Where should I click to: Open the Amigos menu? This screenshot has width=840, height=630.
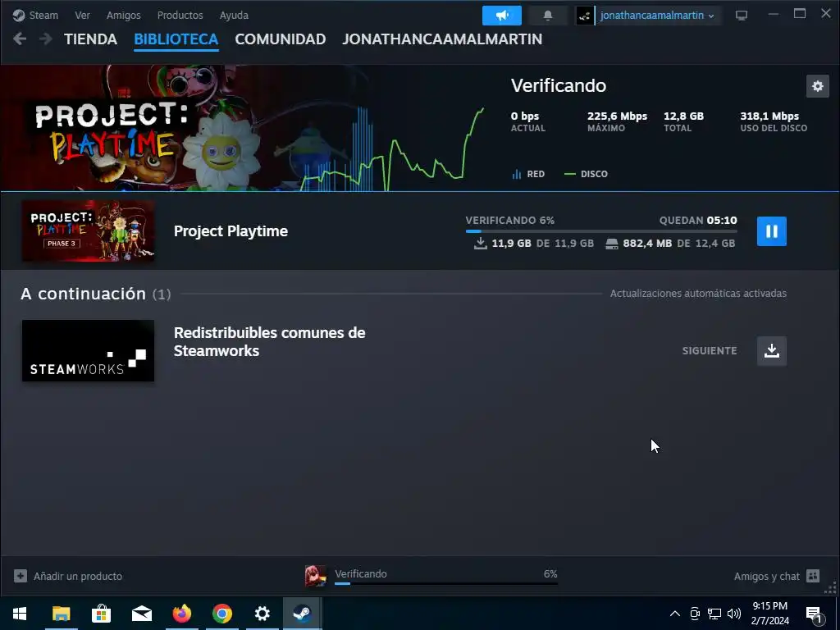(x=123, y=15)
